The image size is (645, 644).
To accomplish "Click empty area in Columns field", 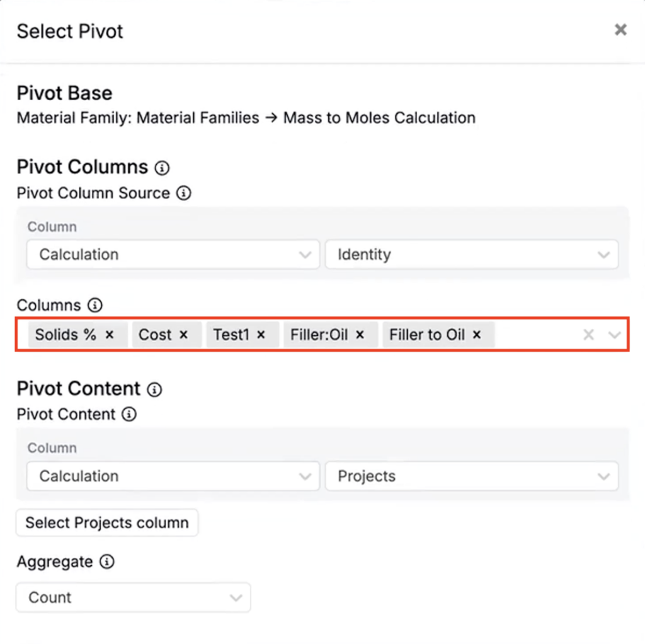I will tap(535, 335).
